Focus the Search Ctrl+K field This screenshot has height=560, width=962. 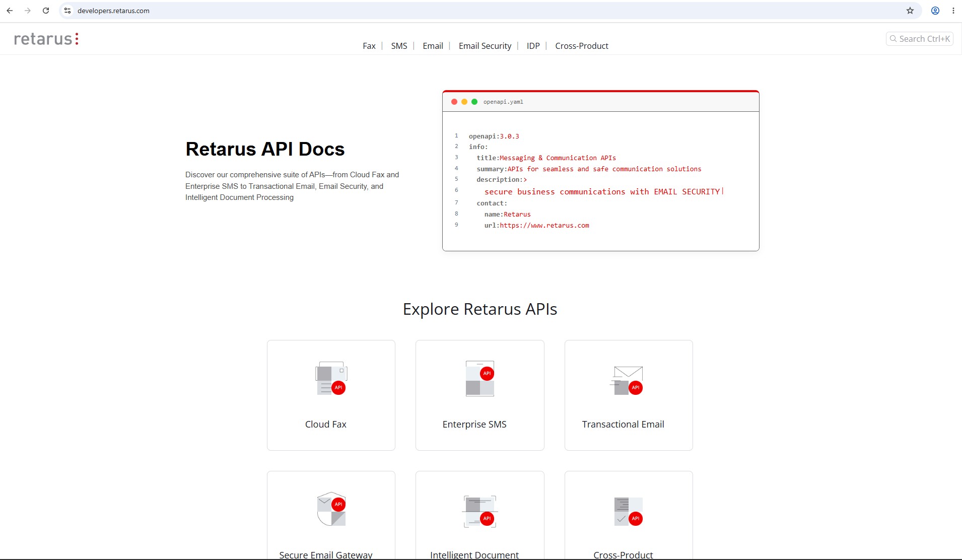pyautogui.click(x=919, y=39)
